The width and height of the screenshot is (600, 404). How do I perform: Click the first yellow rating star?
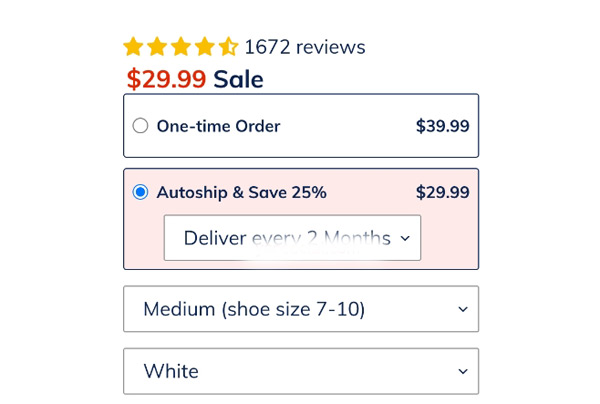133,47
